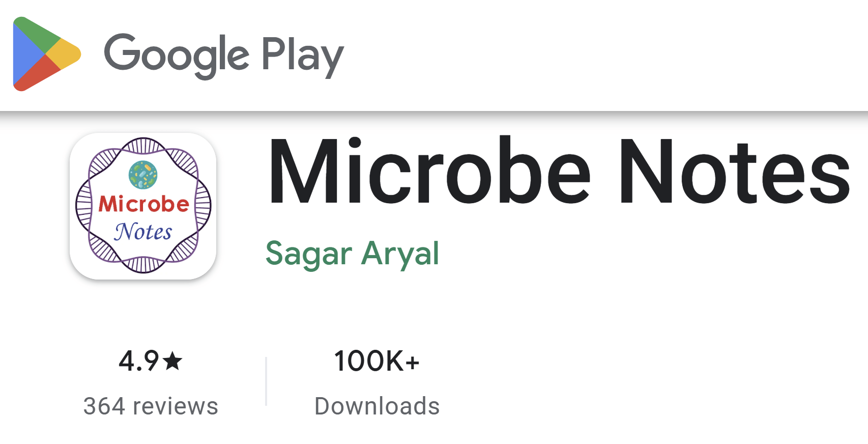Viewport: 868px width, 444px height.
Task: Click the divider between reviews and downloads
Action: coord(266,382)
